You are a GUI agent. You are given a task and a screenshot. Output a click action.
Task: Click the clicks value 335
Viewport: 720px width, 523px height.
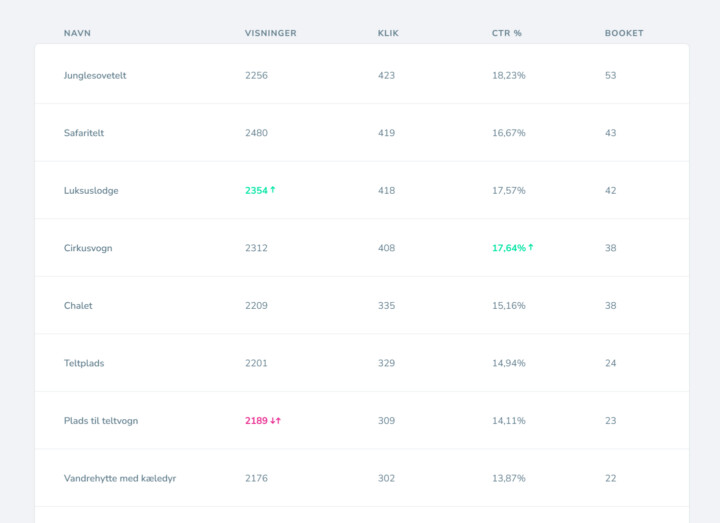386,305
